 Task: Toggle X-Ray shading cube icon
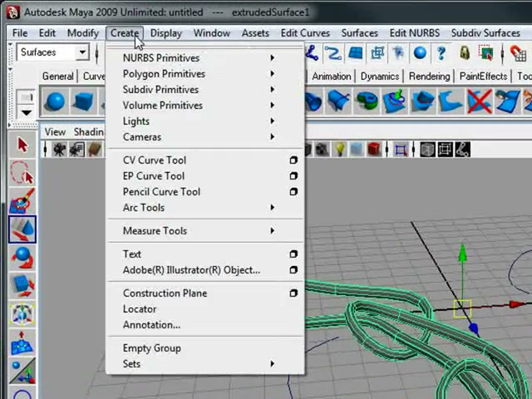click(427, 150)
